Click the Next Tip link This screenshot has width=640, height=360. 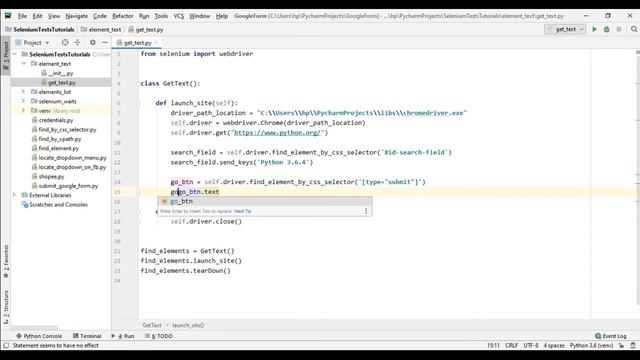coord(242,211)
